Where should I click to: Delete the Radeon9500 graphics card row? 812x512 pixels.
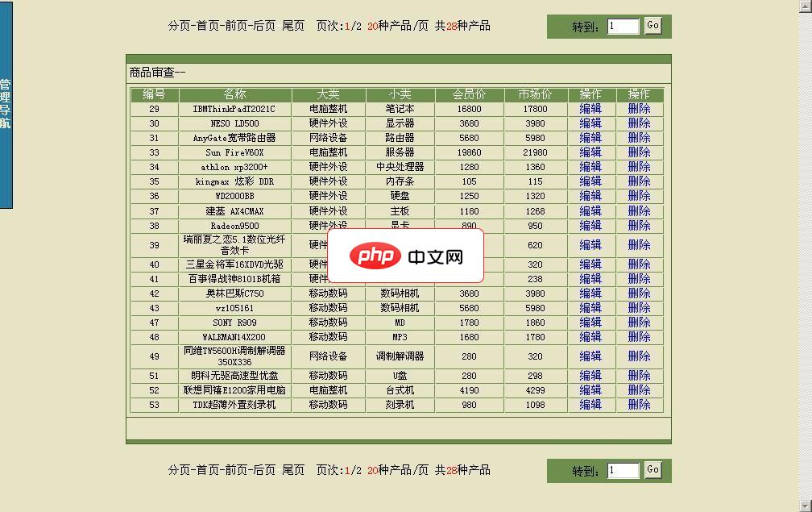point(639,225)
